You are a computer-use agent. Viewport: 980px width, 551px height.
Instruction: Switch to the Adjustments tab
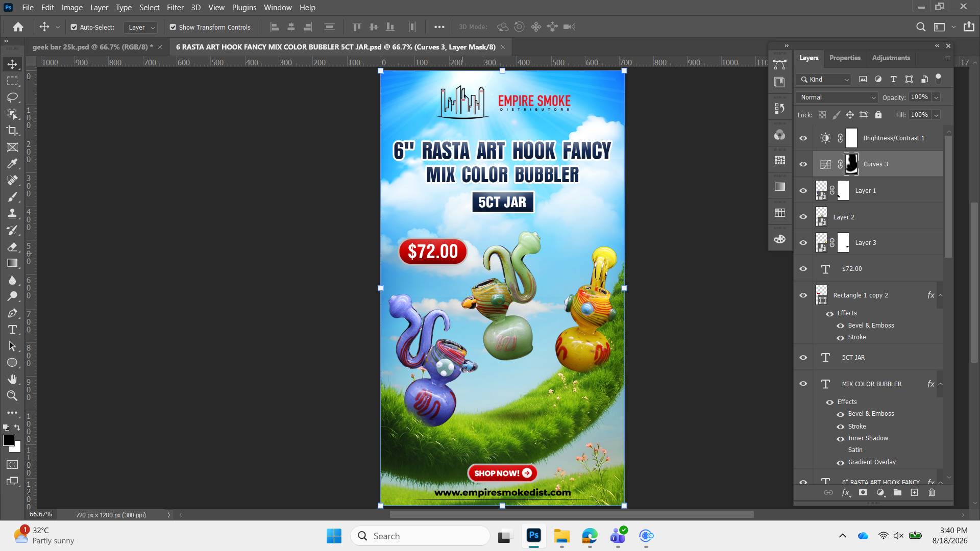point(891,58)
